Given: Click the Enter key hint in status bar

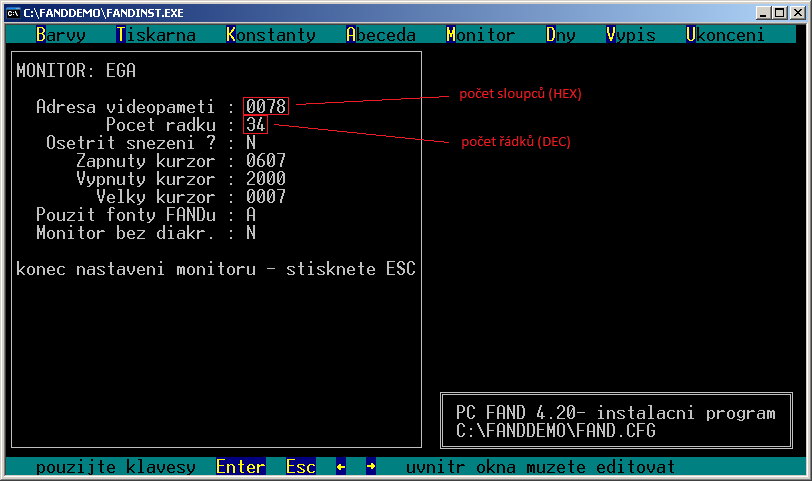Looking at the screenshot, I should pos(241,467).
